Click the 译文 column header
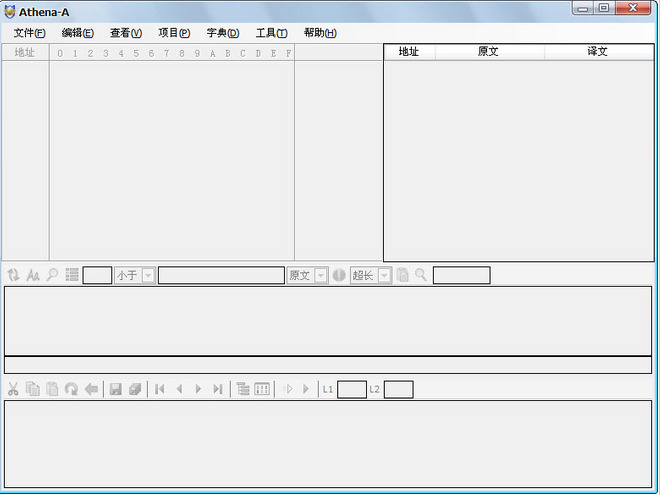 click(599, 52)
